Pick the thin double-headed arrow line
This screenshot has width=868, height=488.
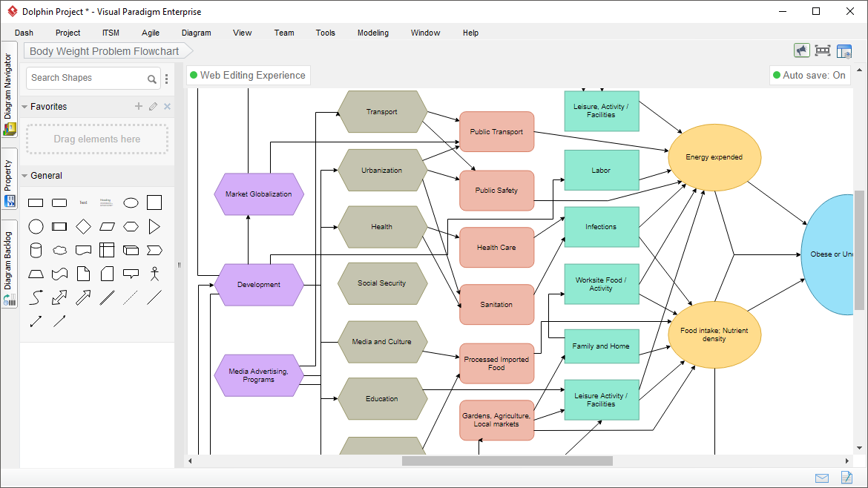click(36, 321)
